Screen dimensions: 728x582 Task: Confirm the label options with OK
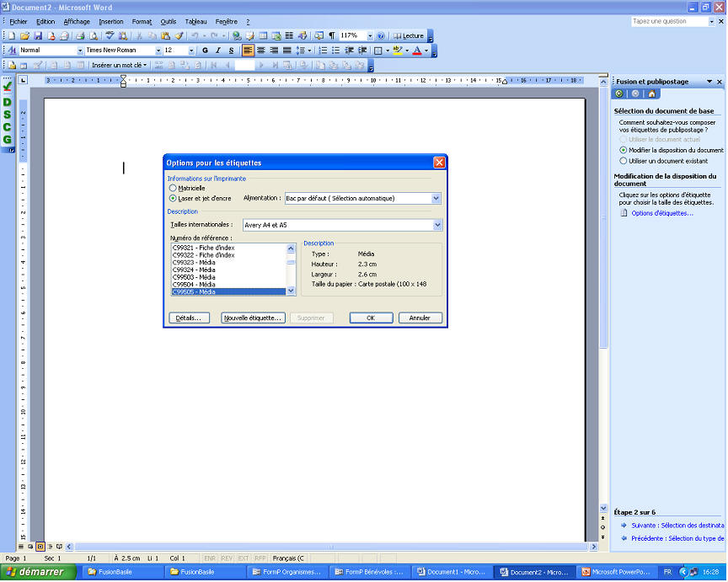coord(371,318)
